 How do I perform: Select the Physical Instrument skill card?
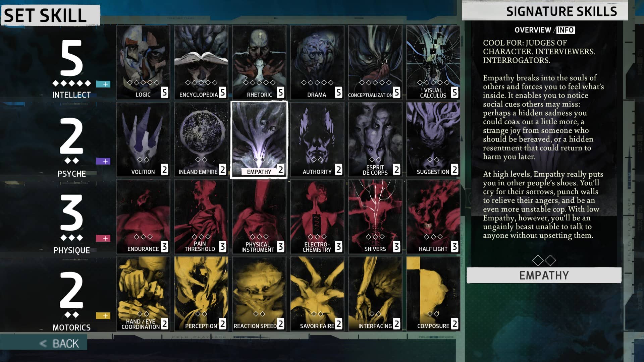(x=259, y=217)
